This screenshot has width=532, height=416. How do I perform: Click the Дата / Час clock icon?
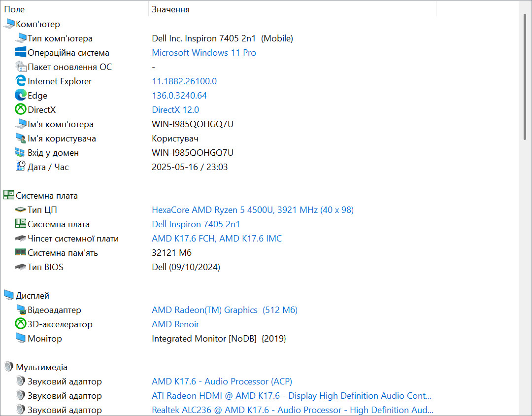click(x=21, y=167)
